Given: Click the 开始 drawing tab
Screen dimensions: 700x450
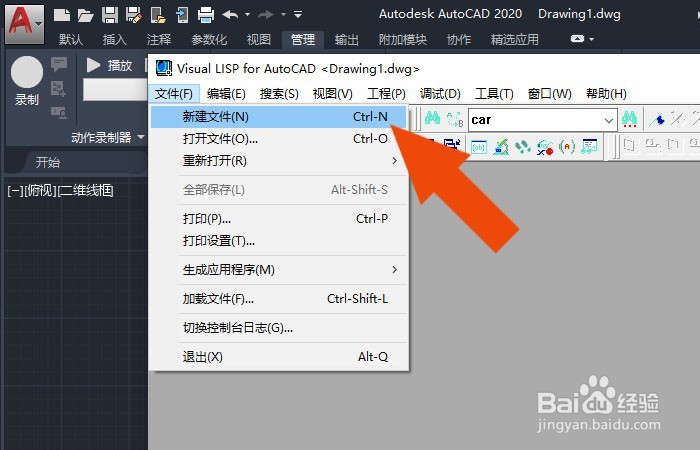Looking at the screenshot, I should [48, 162].
